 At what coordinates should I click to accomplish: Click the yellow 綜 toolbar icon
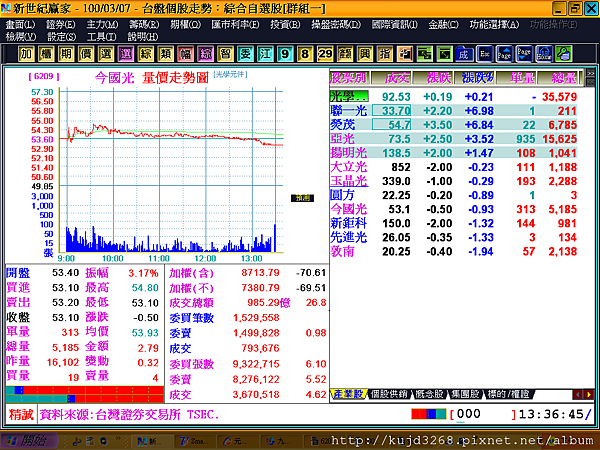tap(145, 54)
